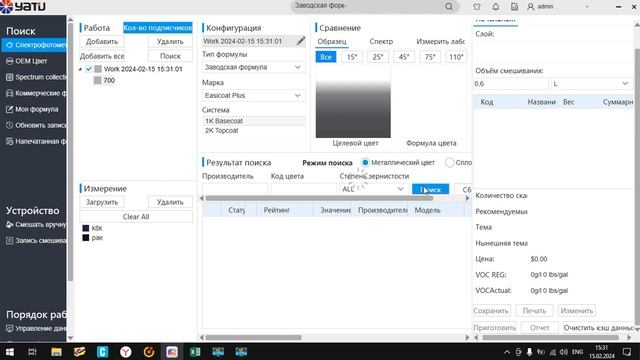Select 1K Basecoat in Система list
Viewport: 640px width, 360px height.
tap(253, 121)
